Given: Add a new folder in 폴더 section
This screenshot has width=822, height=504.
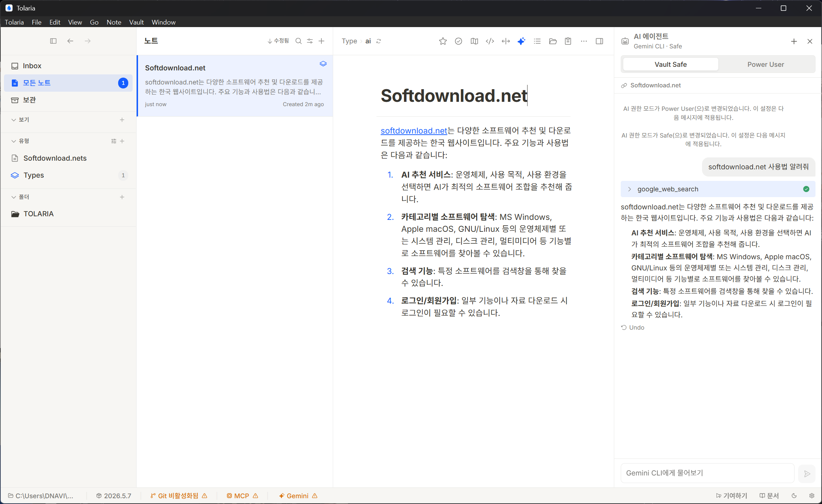Looking at the screenshot, I should [122, 197].
